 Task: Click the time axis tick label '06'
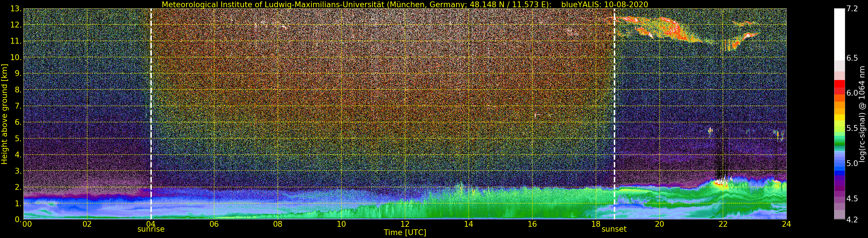214,224
